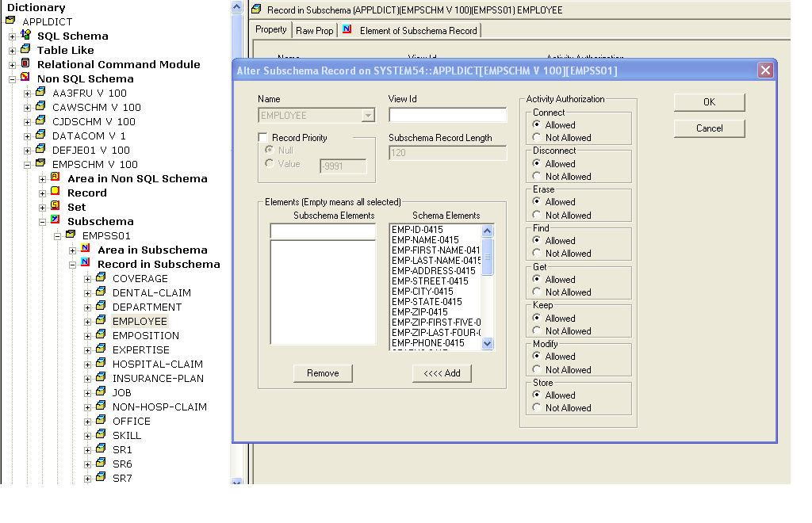
Task: Click the View Id input field
Action: tap(447, 116)
